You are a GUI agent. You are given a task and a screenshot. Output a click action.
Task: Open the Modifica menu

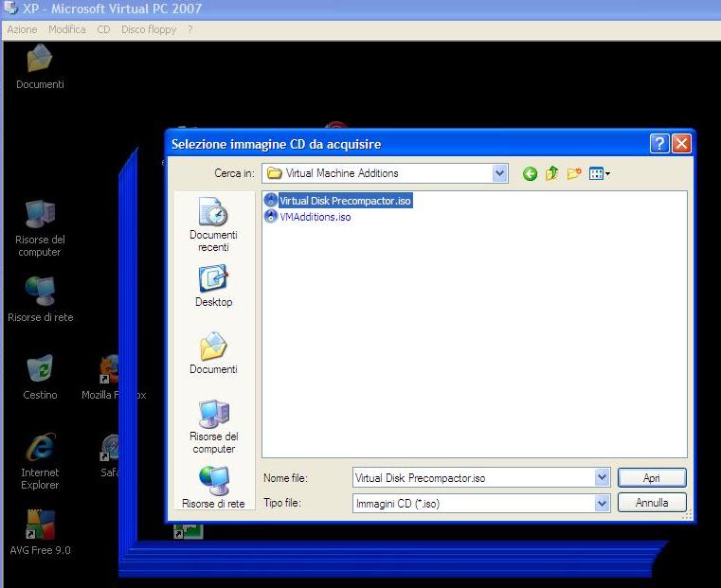click(67, 29)
